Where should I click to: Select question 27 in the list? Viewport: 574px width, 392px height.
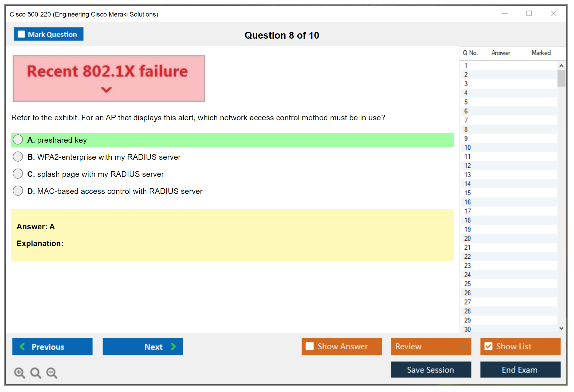[x=467, y=302]
